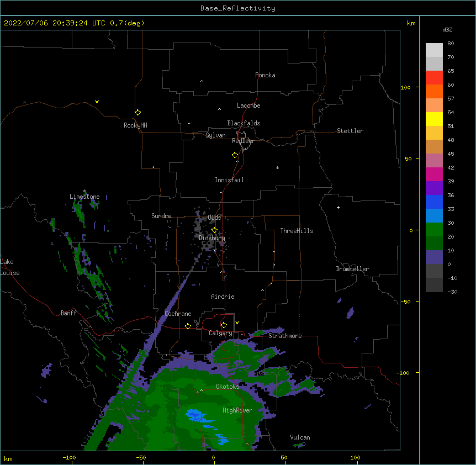The height and width of the screenshot is (465, 476).
Task: Pick the light blue swatch above the 30 label
Action: (434, 216)
